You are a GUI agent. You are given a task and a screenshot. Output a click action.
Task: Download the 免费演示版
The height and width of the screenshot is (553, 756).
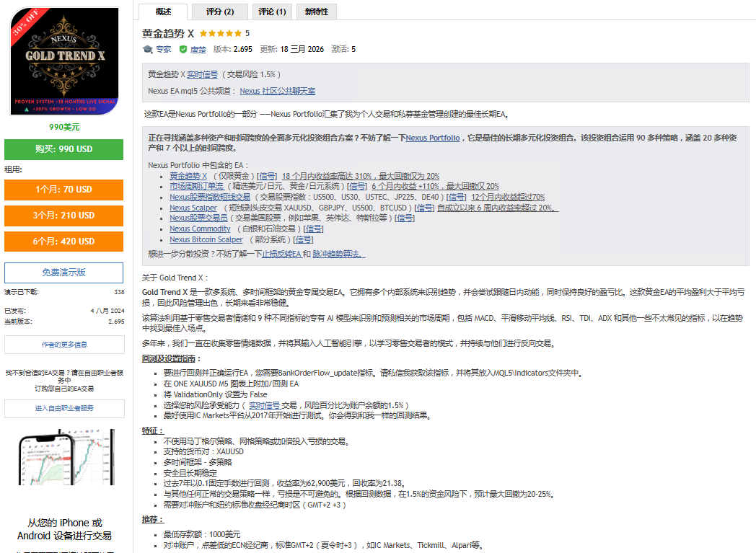[x=63, y=273]
